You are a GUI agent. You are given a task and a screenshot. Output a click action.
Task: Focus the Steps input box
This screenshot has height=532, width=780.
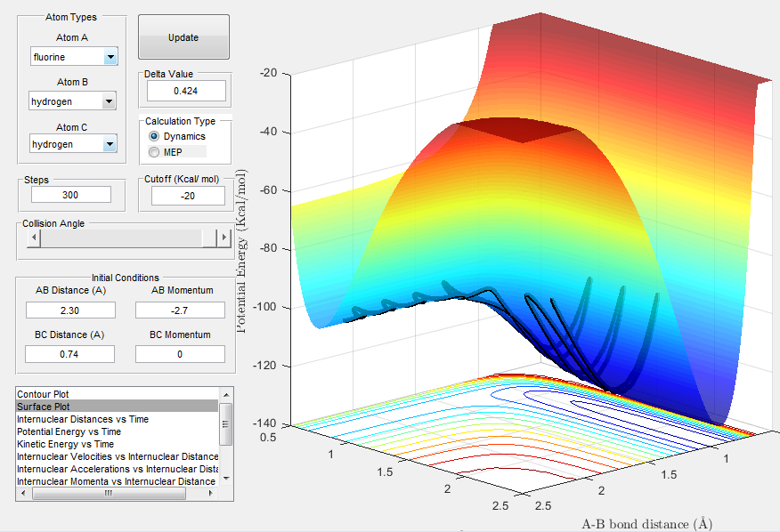(x=70, y=195)
